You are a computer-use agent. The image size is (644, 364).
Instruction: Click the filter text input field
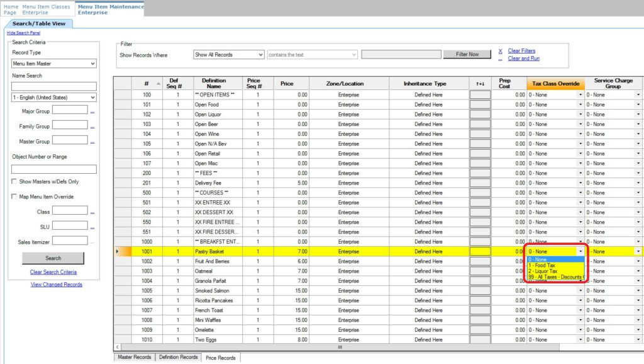pyautogui.click(x=401, y=54)
